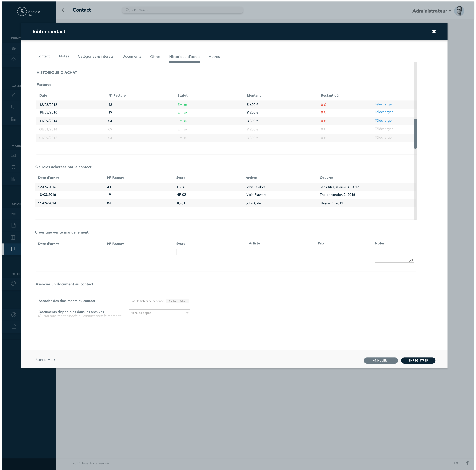Click Télécharger for 11/09/2014 invoice

click(384, 121)
